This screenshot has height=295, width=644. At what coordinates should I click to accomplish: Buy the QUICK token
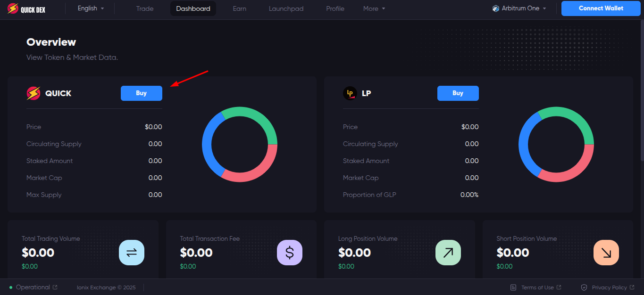[x=142, y=93]
